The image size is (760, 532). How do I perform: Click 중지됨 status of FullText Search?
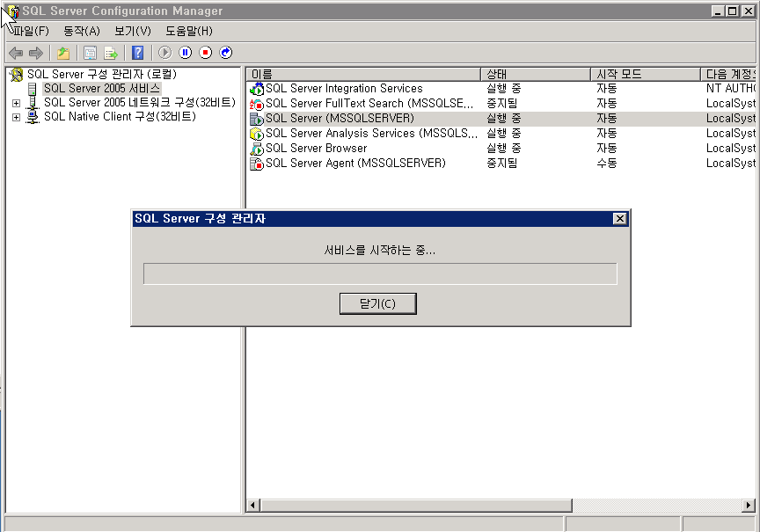click(x=502, y=104)
